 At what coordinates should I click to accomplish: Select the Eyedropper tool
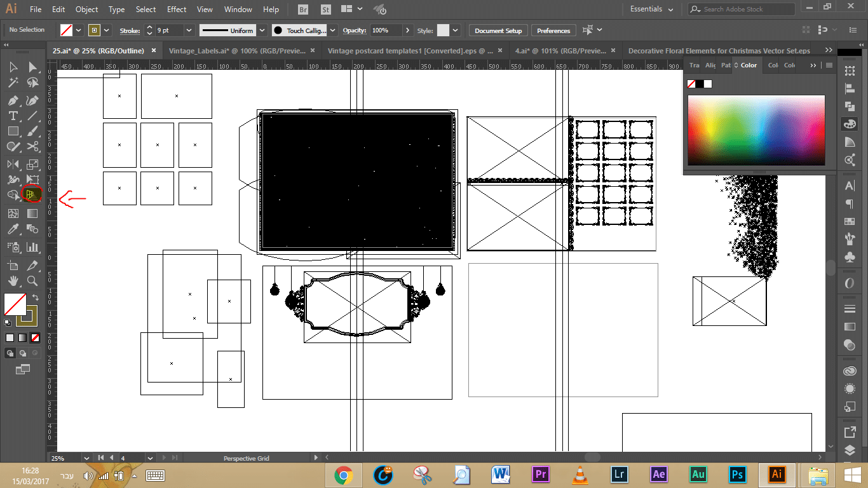13,229
